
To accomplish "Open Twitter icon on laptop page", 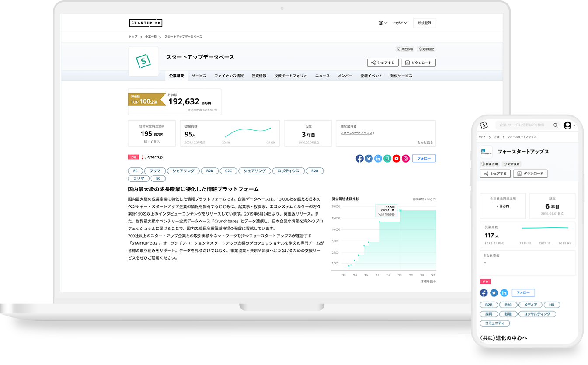I will (x=369, y=159).
